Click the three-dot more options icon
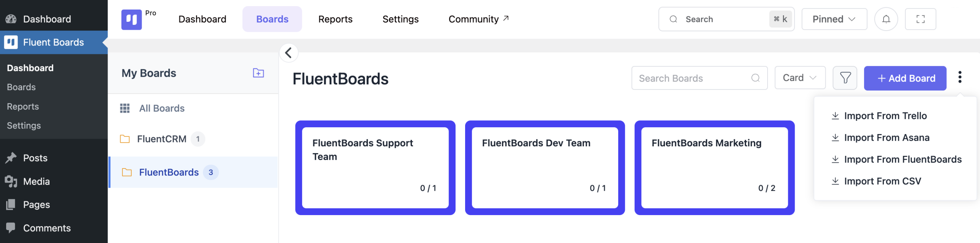Image resolution: width=980 pixels, height=243 pixels. coord(960,77)
